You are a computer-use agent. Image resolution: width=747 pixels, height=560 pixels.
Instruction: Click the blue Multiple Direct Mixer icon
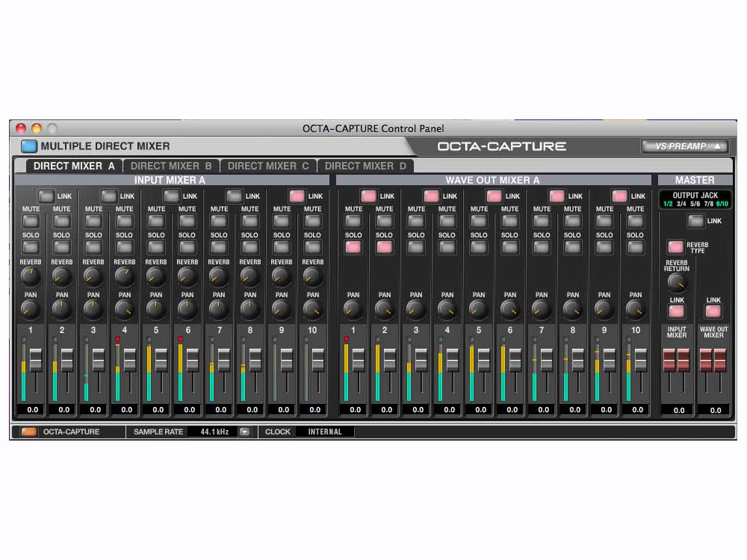29,146
